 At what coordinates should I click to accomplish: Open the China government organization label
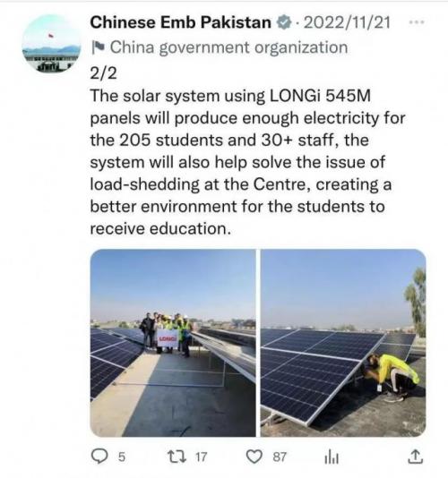tap(228, 47)
